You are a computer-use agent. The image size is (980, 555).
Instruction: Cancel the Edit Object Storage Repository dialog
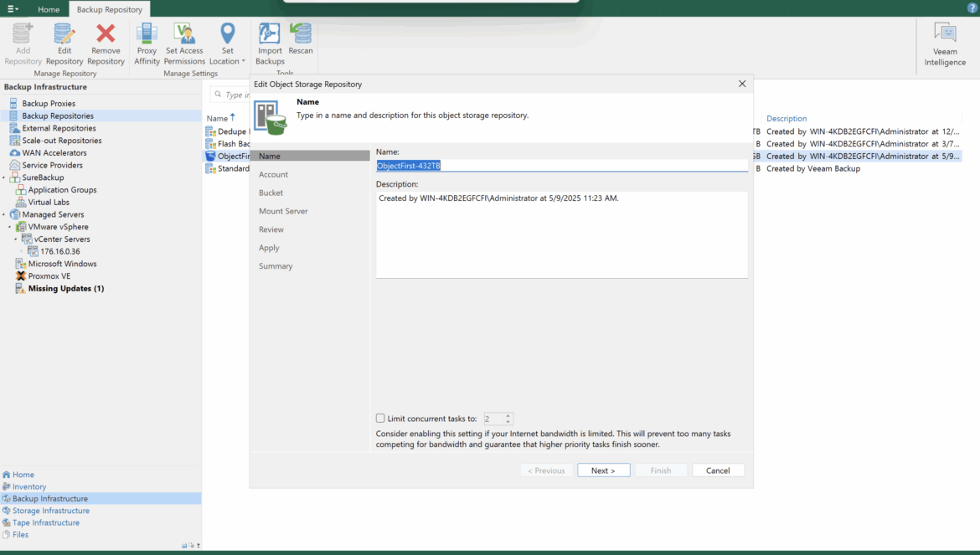coord(718,470)
